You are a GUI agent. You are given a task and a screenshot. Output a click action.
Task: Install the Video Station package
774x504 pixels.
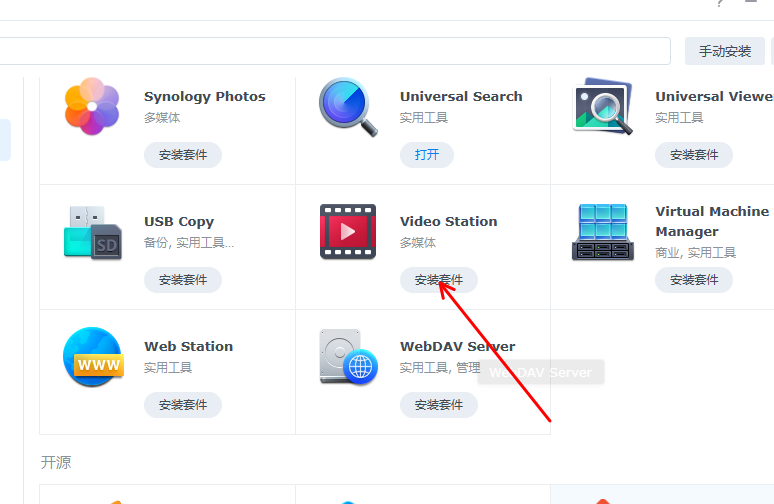pyautogui.click(x=438, y=280)
